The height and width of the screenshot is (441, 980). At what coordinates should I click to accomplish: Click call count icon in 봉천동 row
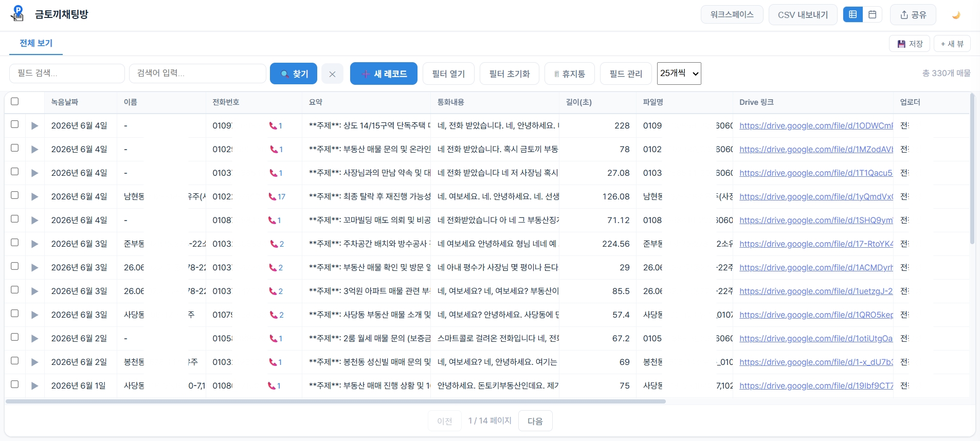(x=276, y=362)
